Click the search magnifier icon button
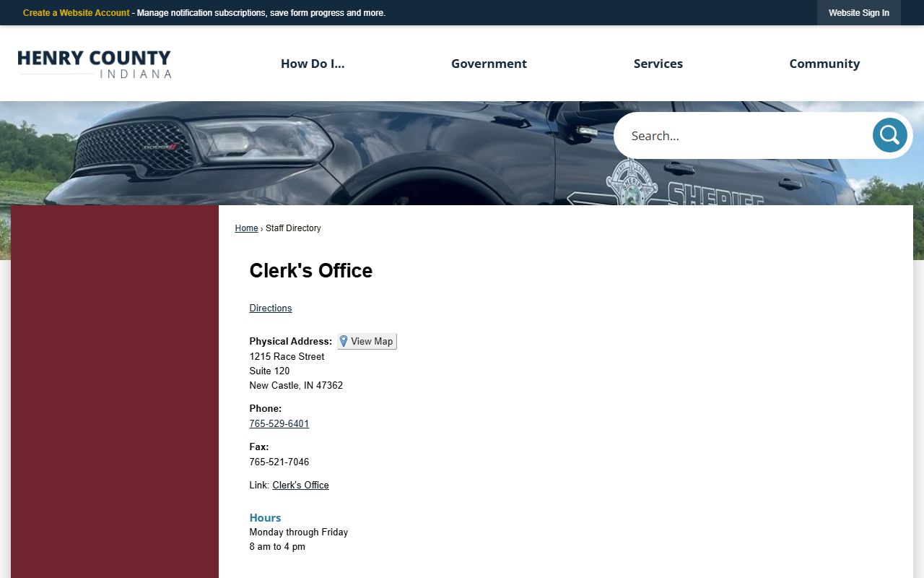The width and height of the screenshot is (924, 578). tap(889, 135)
